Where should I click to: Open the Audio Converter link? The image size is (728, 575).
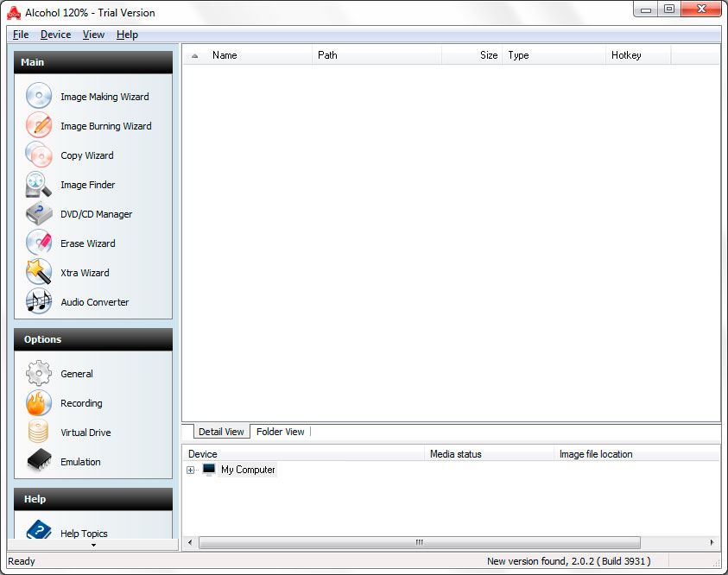[95, 302]
